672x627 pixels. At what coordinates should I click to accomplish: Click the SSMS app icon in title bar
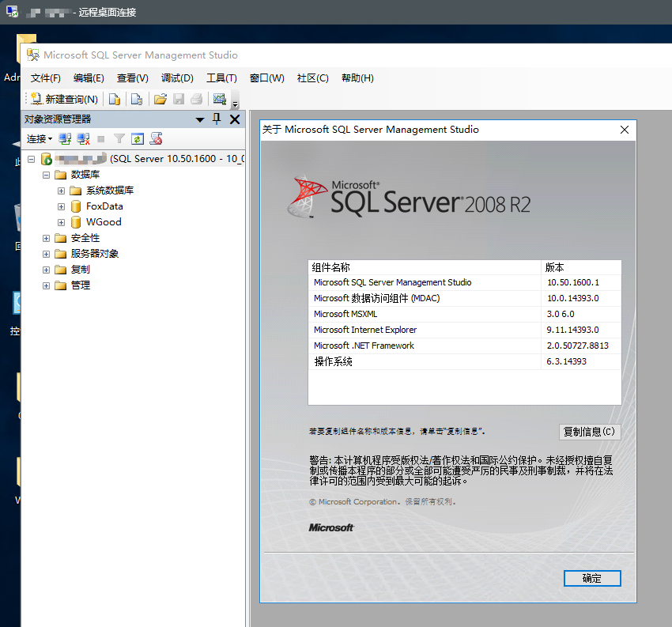tap(32, 55)
